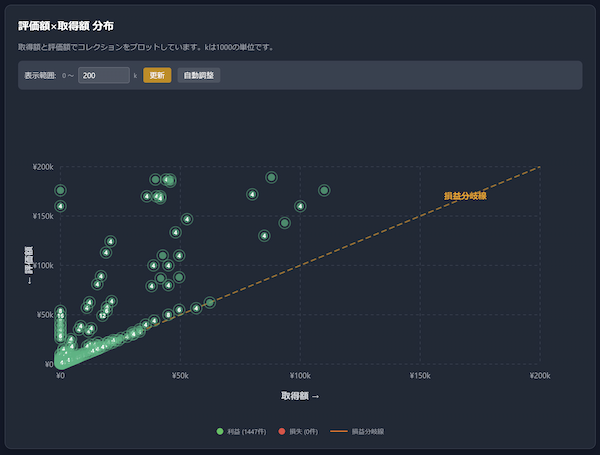The height and width of the screenshot is (455, 600).
Task: Click the red 損失 legend circle
Action: 283,431
